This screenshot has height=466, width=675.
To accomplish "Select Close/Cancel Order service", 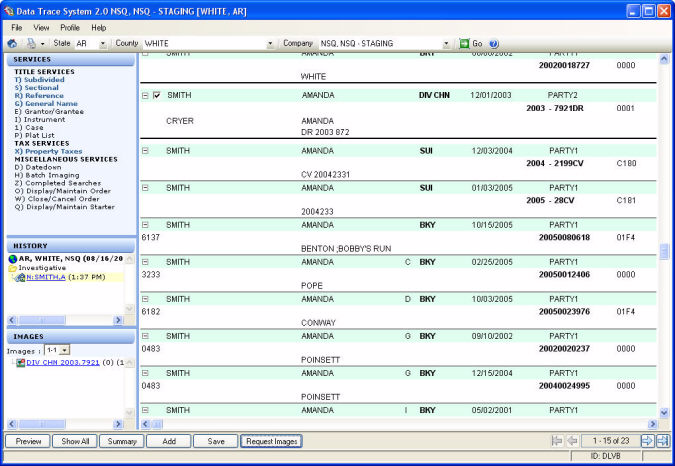I will [57, 199].
